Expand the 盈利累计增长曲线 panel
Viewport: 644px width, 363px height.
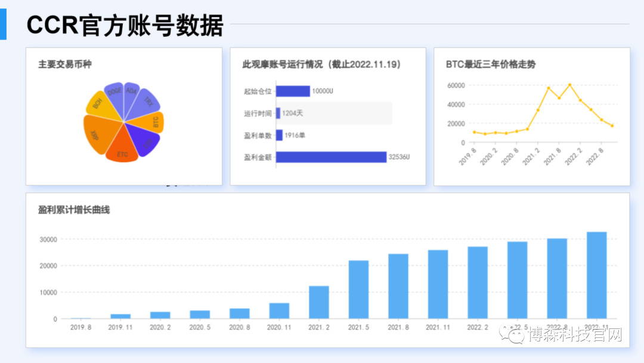coord(74,210)
